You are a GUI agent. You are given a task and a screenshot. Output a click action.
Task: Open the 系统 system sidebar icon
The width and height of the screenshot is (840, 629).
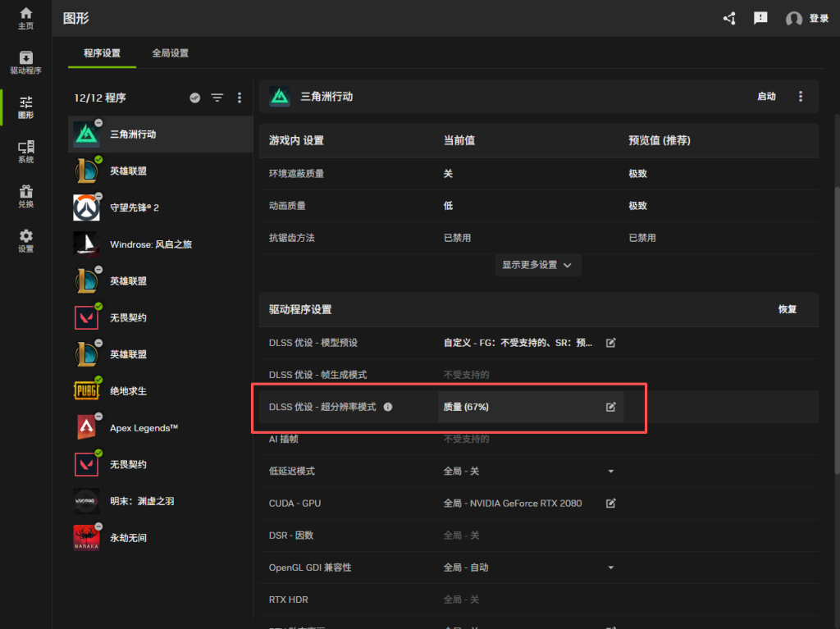pos(25,152)
